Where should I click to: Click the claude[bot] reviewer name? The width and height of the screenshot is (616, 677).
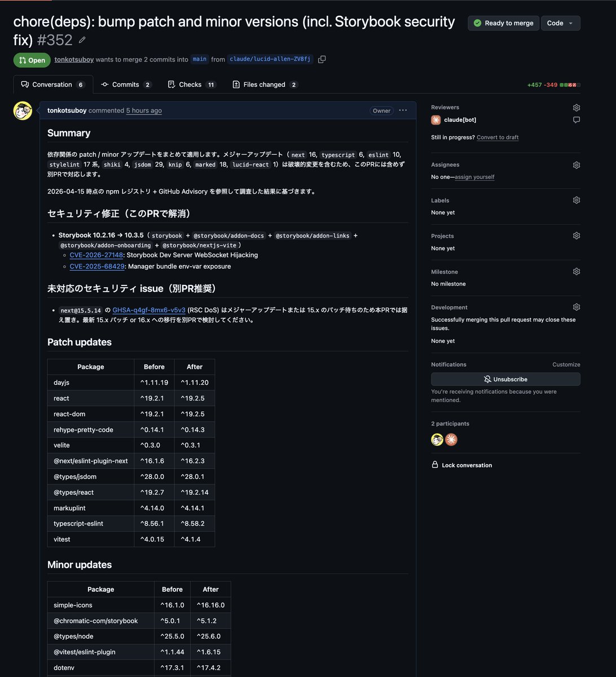(x=460, y=120)
